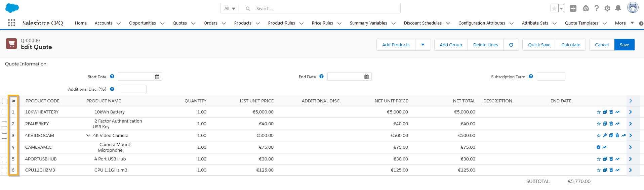Open the Camera Mount Microphone info icon
The height and width of the screenshot is (190, 644).
click(598, 147)
